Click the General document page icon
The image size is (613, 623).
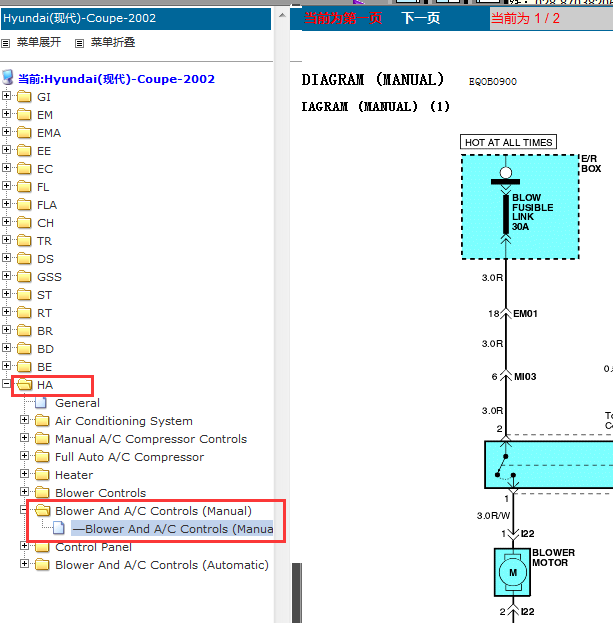41,403
